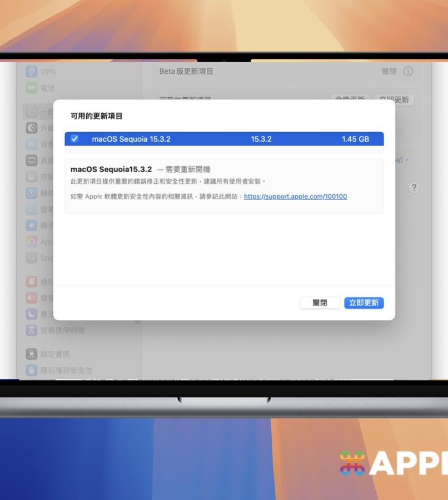
Task: Click the 關閉 button in the dialog
Action: coord(320,303)
